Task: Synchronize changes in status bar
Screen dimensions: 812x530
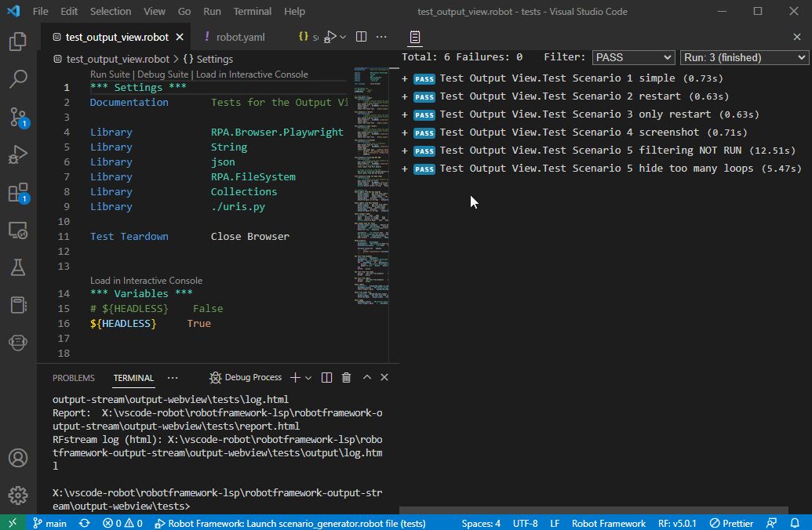Action: [x=85, y=523]
